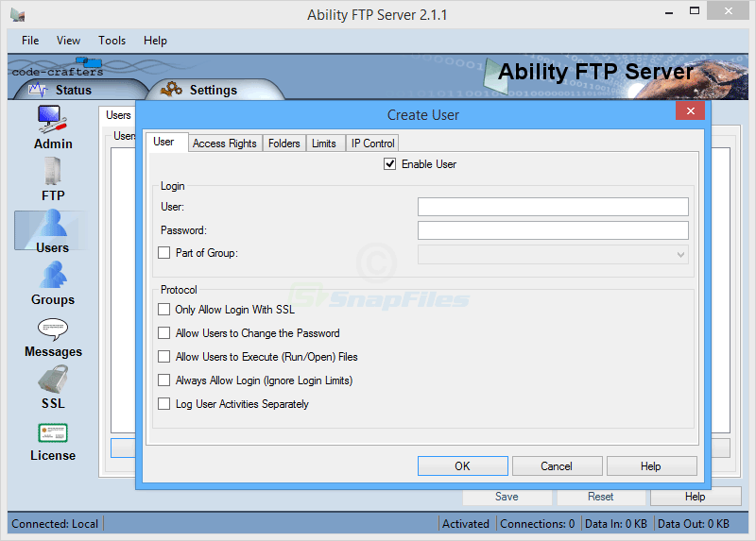Select the Users tab behind the dialog
756x541 pixels.
coord(118,115)
